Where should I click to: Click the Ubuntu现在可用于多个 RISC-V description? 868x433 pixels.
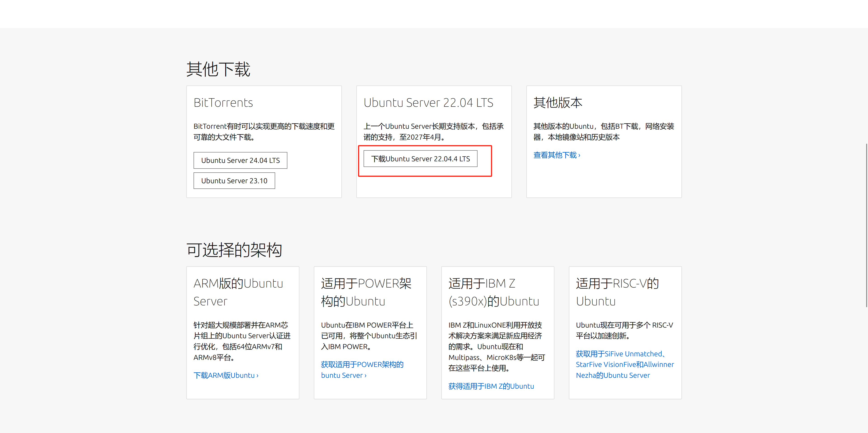click(x=624, y=331)
